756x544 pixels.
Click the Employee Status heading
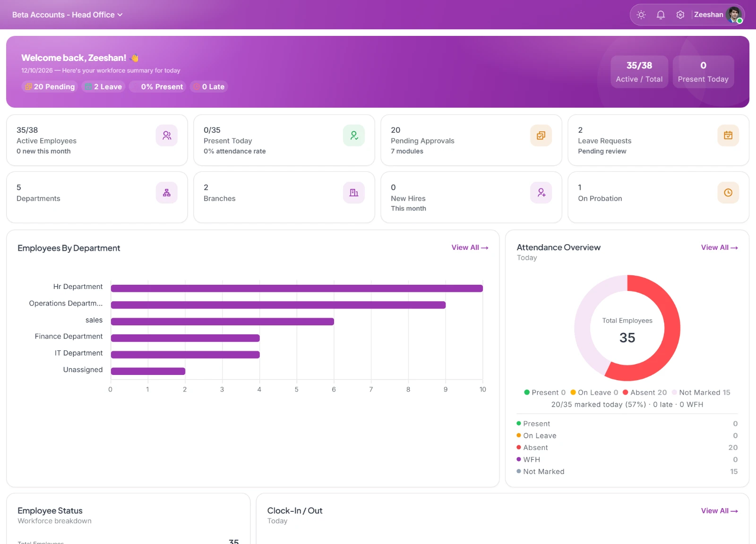coord(50,511)
